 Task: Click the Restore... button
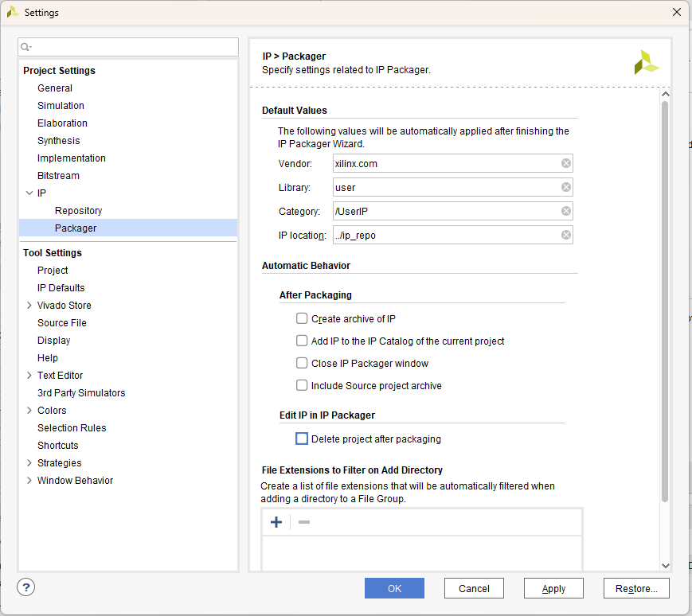(x=636, y=588)
